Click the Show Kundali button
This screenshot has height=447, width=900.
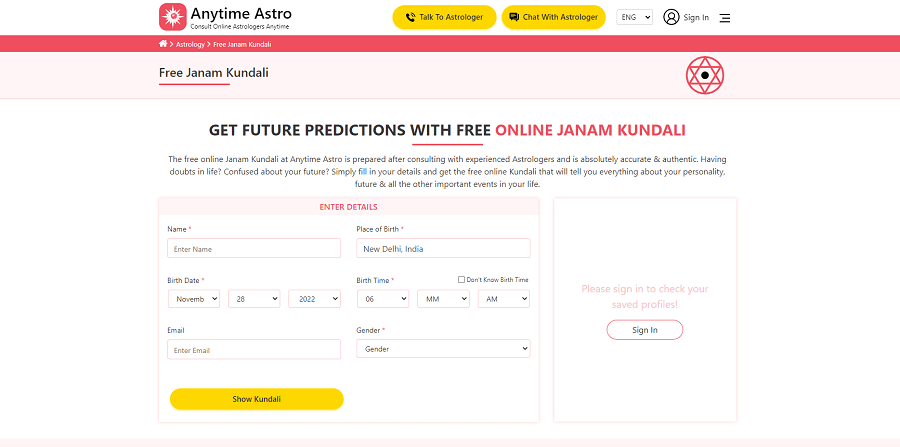[x=257, y=399]
